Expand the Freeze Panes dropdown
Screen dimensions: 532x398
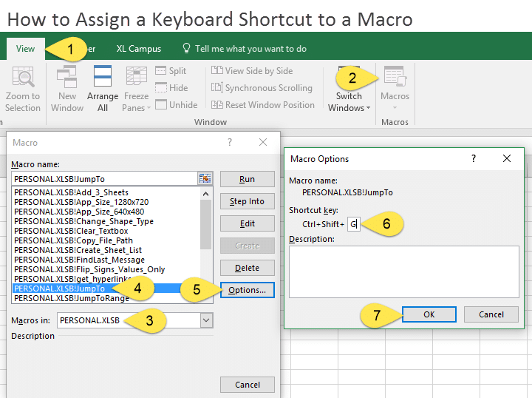tap(137, 101)
